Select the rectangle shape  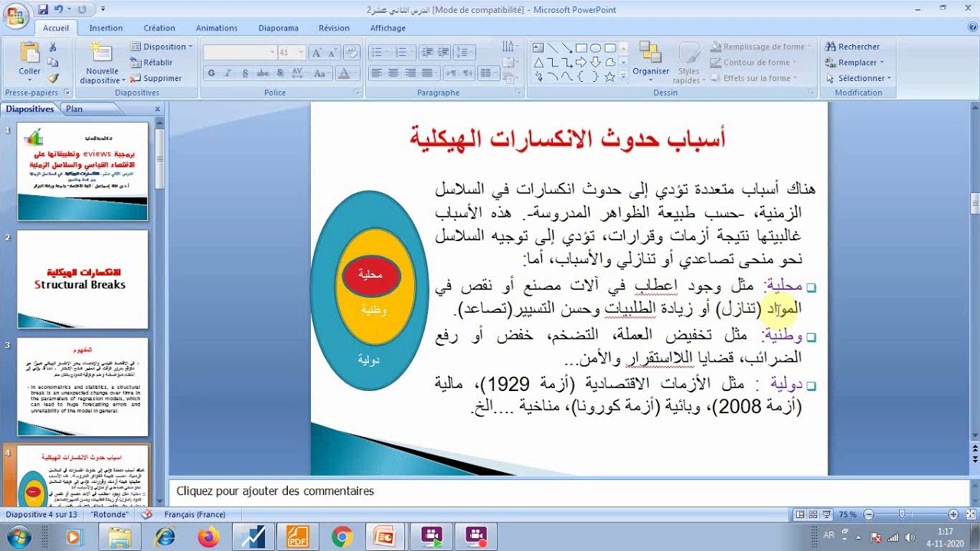click(581, 47)
